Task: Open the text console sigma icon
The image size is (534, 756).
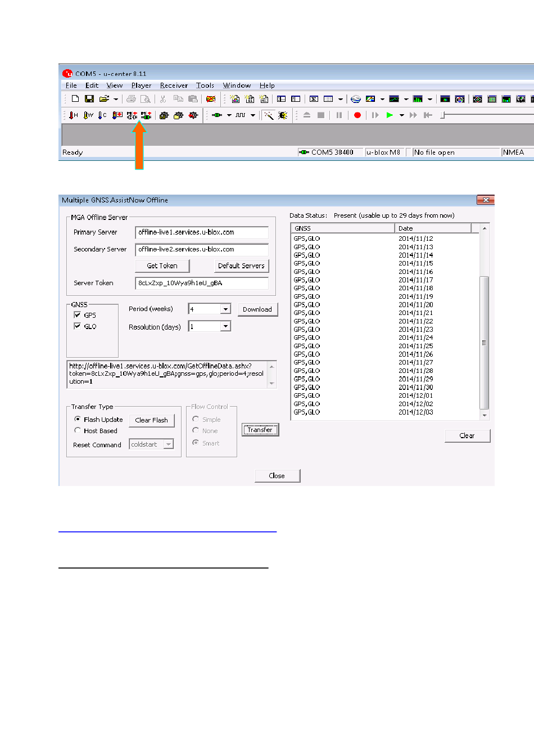Action: pos(314,99)
